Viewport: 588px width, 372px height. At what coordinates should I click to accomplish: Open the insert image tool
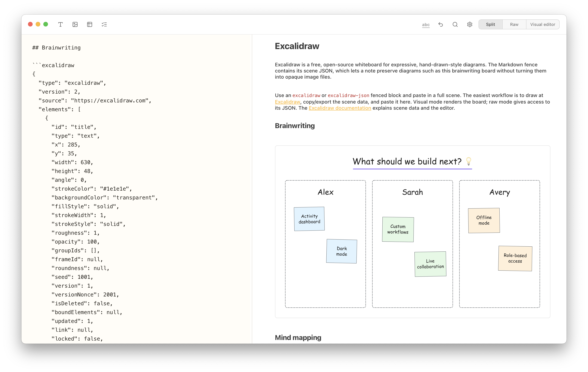pyautogui.click(x=75, y=24)
